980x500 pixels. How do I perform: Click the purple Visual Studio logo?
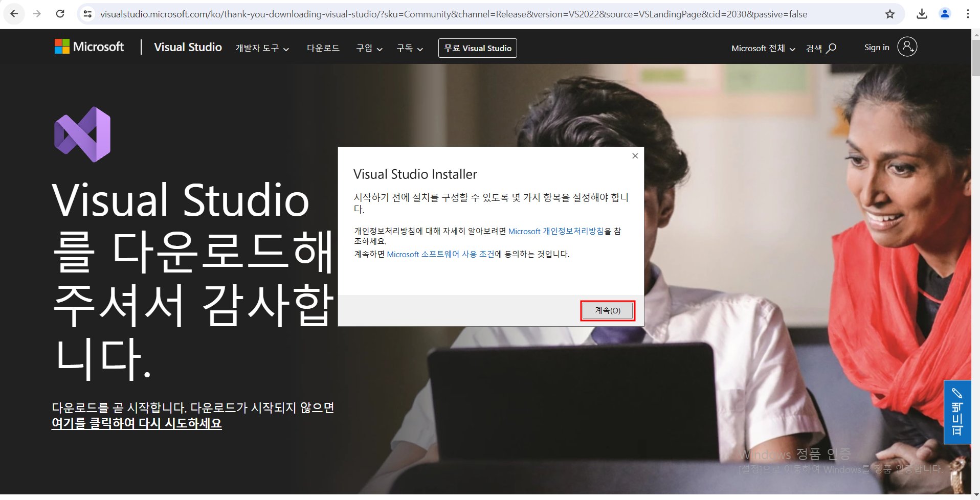82,134
